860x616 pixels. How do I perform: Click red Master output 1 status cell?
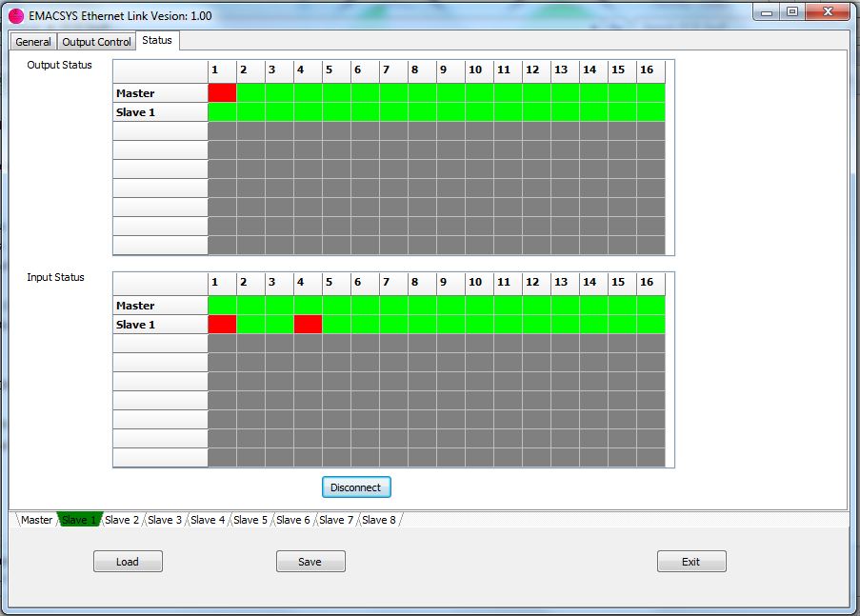(222, 92)
